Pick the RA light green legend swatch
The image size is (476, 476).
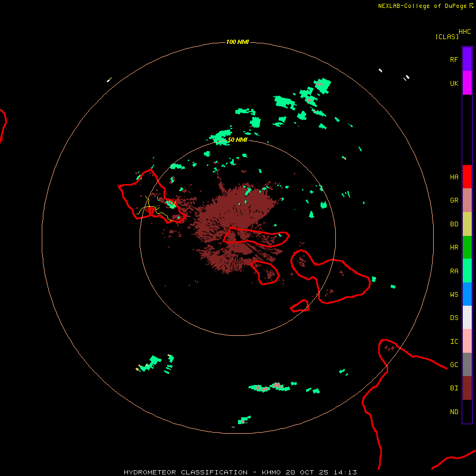point(467,271)
